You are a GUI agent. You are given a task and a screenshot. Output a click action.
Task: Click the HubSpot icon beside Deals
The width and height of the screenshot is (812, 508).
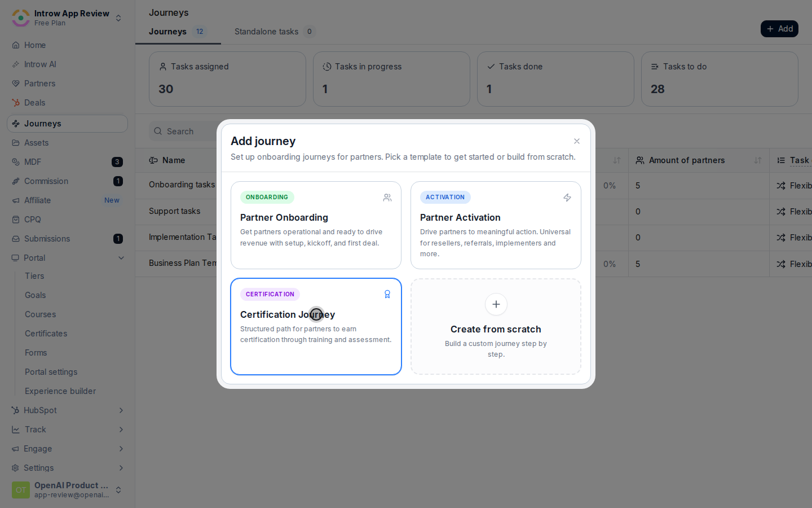tap(16, 103)
